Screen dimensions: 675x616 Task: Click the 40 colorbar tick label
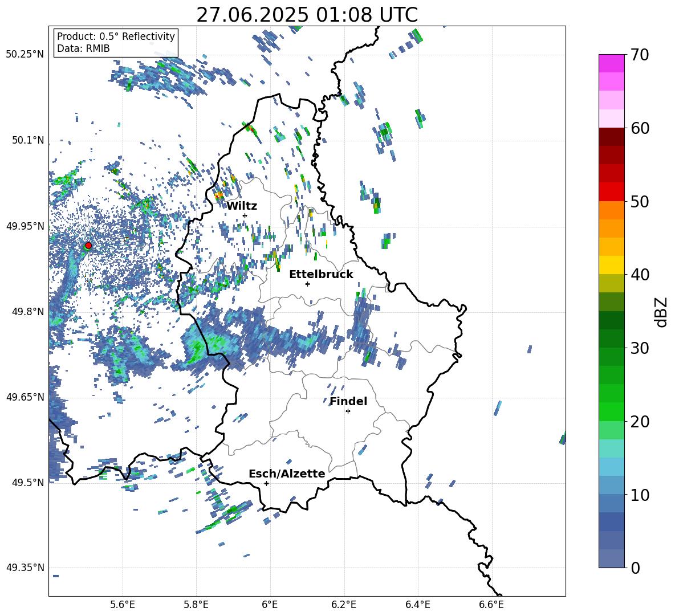[x=640, y=275]
